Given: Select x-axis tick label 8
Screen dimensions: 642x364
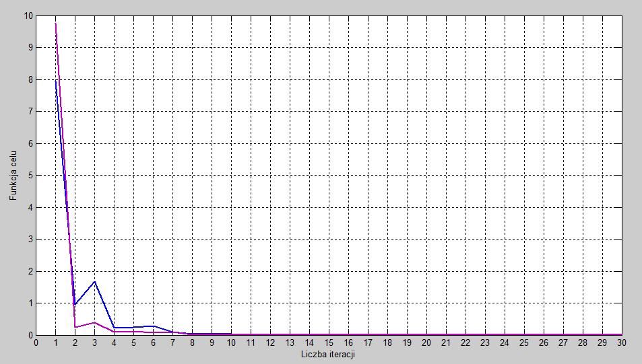Looking at the screenshot, I should tap(192, 343).
